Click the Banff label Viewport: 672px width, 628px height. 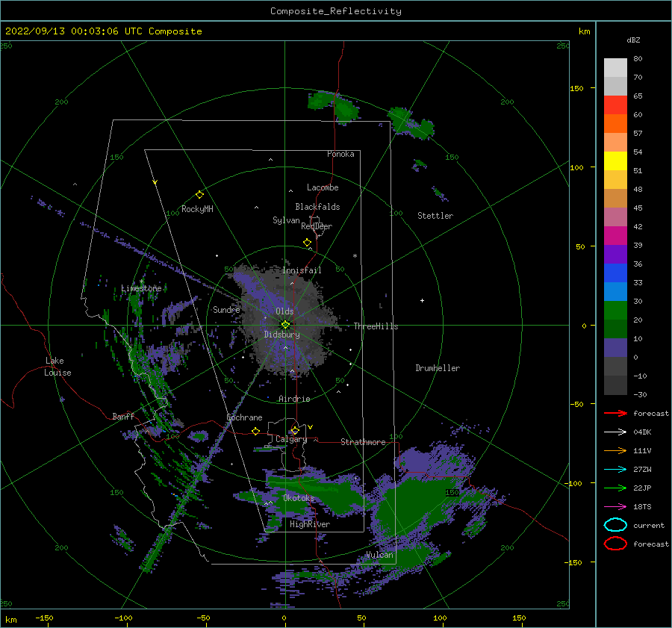pyautogui.click(x=123, y=416)
